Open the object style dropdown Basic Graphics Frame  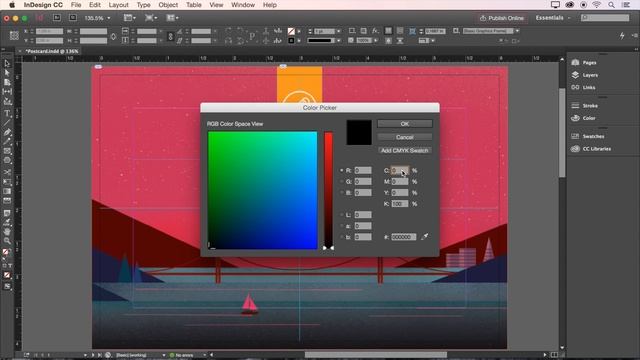click(517, 31)
